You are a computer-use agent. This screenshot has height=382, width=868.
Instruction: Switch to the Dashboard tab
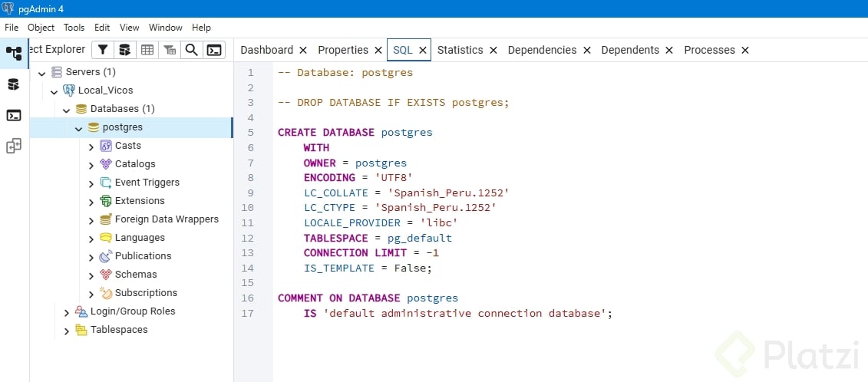[x=266, y=50]
